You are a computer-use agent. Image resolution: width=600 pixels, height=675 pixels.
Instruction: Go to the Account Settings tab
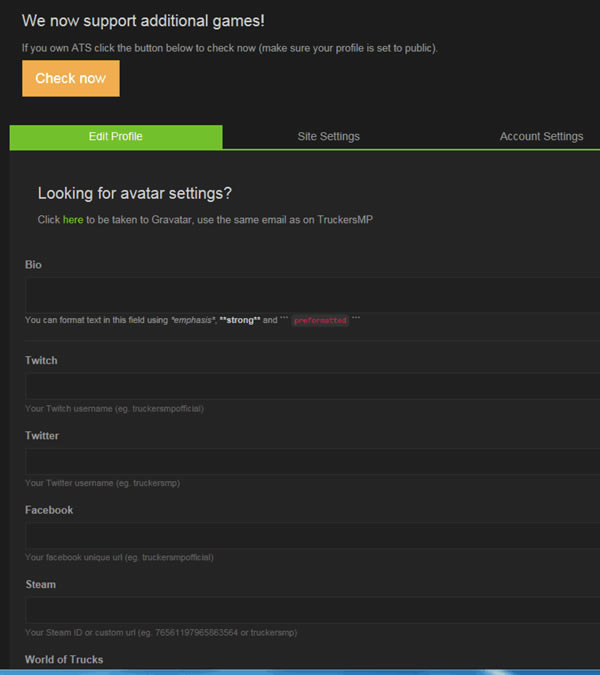541,137
